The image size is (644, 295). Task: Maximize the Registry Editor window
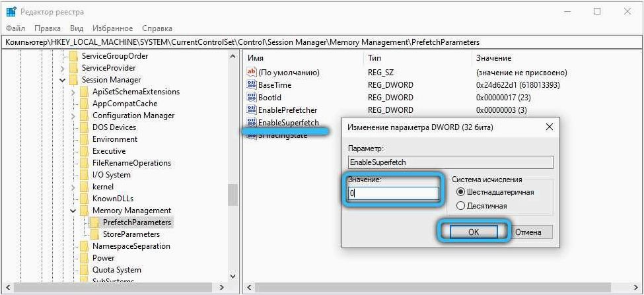pos(597,11)
